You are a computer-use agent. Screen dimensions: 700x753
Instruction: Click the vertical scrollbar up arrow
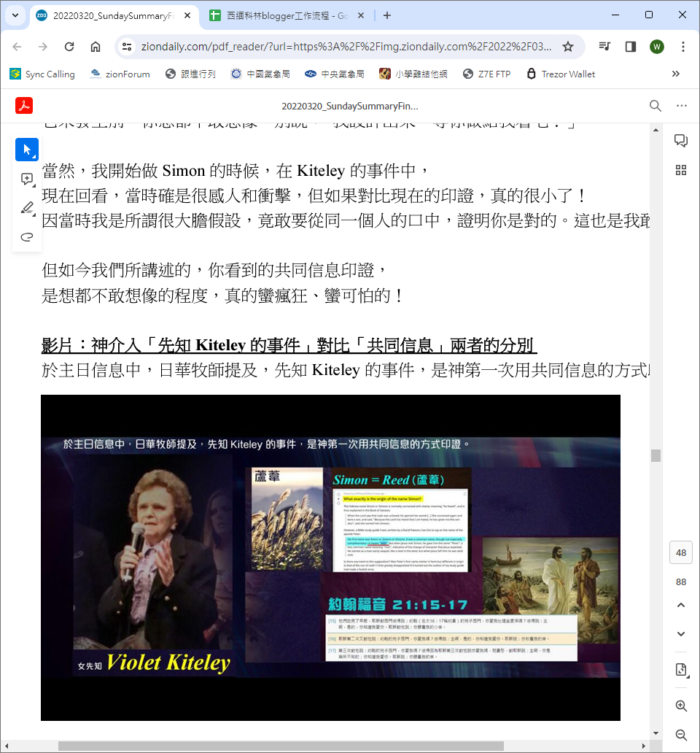[656, 130]
